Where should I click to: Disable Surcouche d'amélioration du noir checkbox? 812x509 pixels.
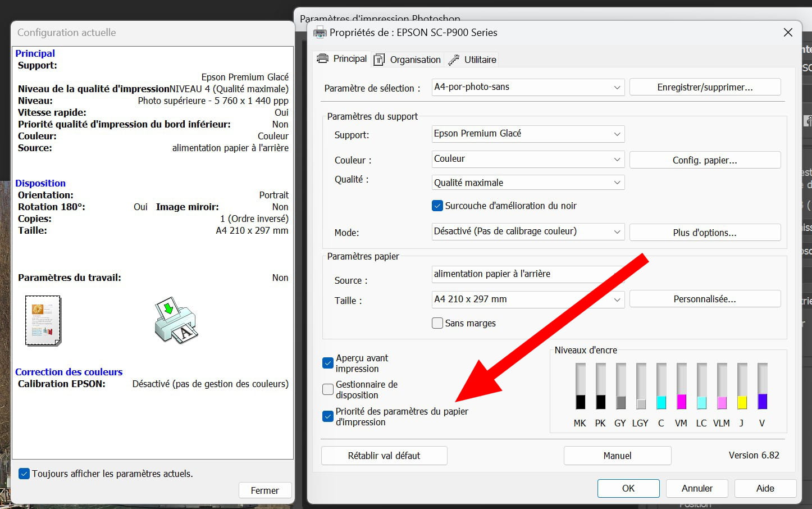tap(437, 206)
